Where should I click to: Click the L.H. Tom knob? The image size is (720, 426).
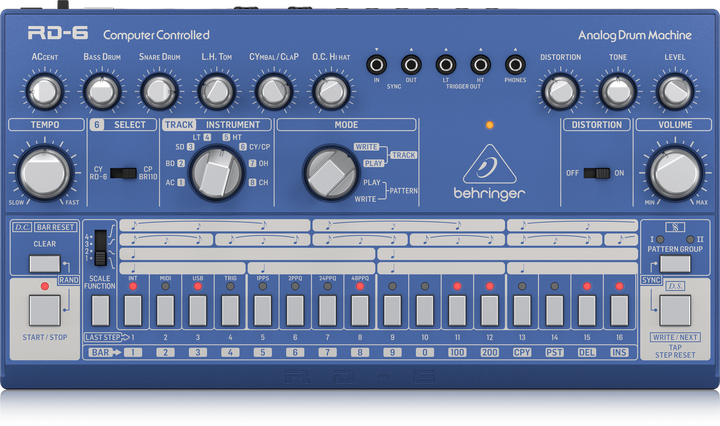tap(217, 91)
